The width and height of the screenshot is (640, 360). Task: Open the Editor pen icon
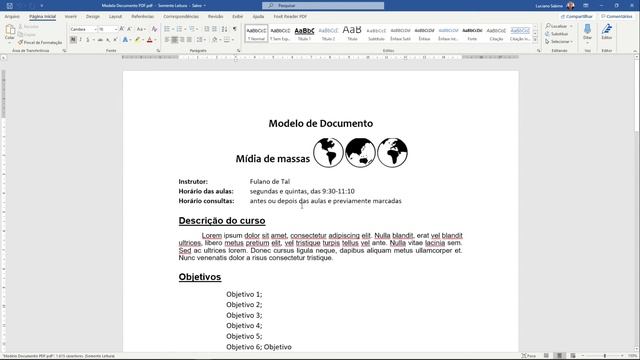click(607, 32)
